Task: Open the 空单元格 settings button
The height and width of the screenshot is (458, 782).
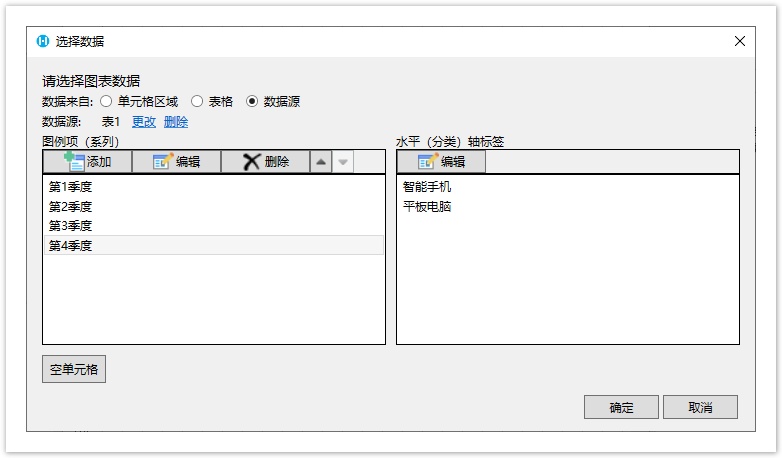Action: tap(74, 369)
